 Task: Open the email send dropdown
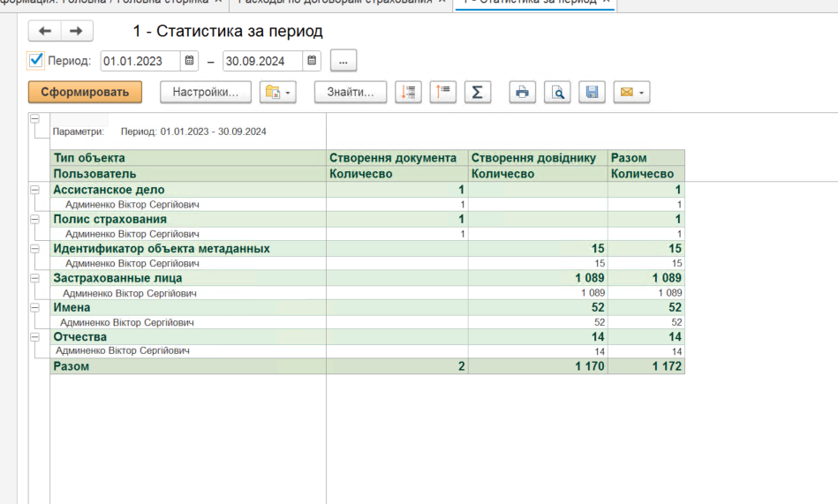(631, 92)
